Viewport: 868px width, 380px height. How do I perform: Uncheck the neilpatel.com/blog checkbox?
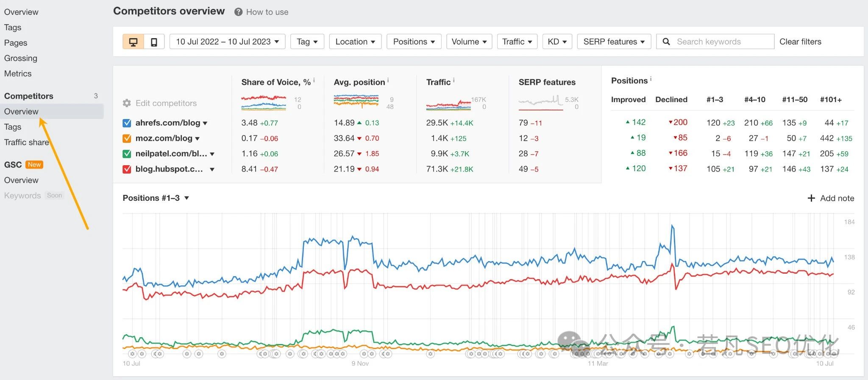tap(127, 154)
